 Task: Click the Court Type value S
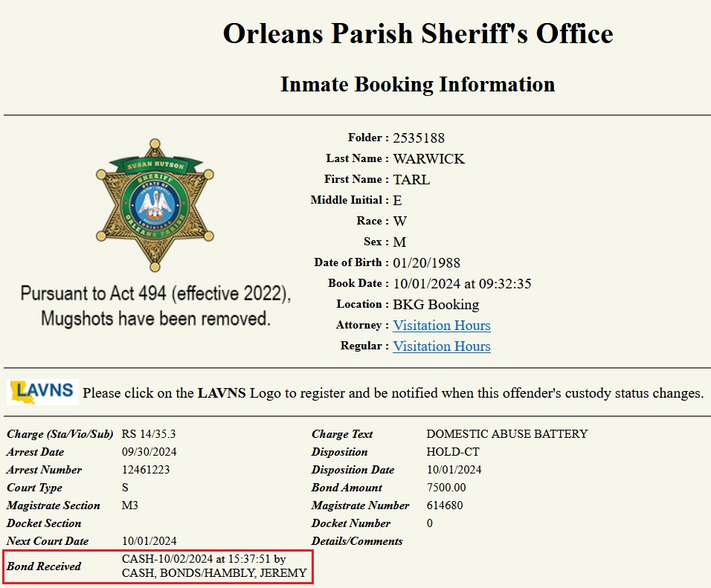[x=125, y=488]
